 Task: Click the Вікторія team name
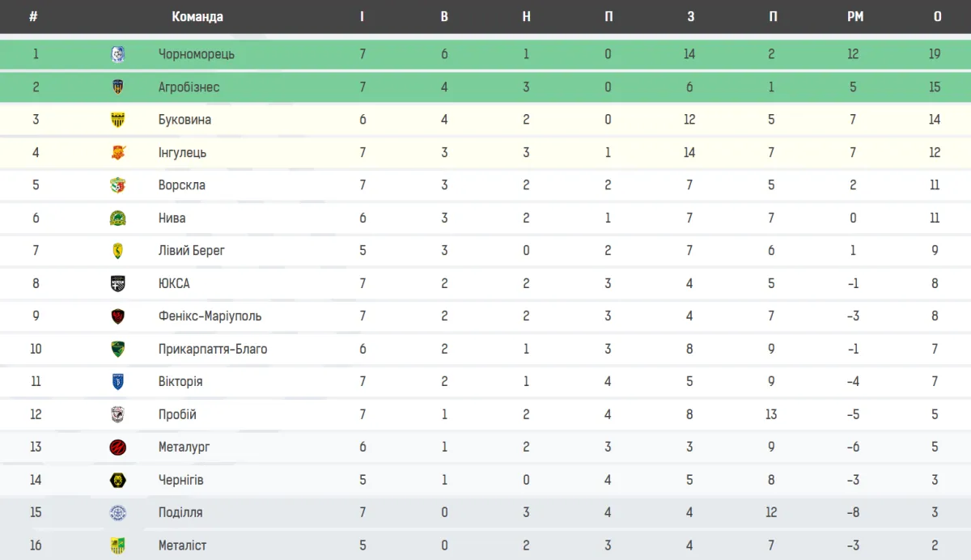pos(180,382)
